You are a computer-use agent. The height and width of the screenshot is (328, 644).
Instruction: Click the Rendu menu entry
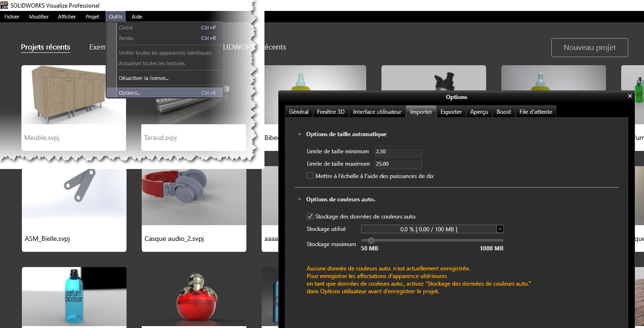point(165,38)
